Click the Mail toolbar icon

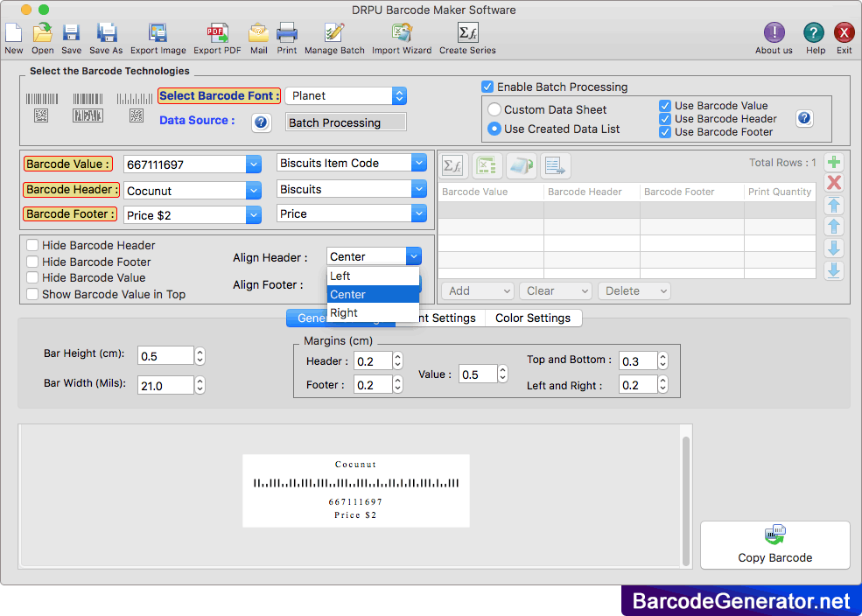pos(258,34)
